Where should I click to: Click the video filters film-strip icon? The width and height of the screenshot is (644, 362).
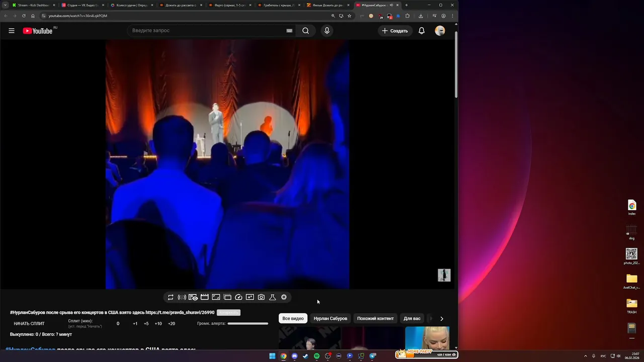pos(227,297)
